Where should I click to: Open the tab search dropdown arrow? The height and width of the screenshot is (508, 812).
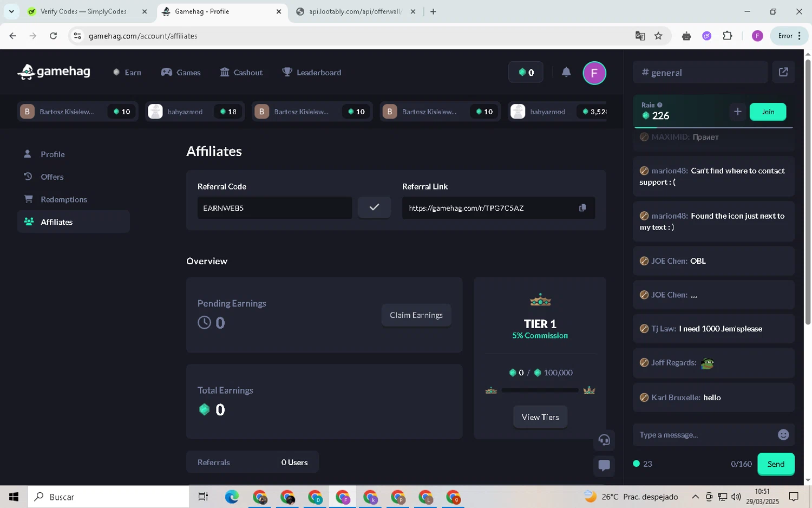tap(11, 11)
